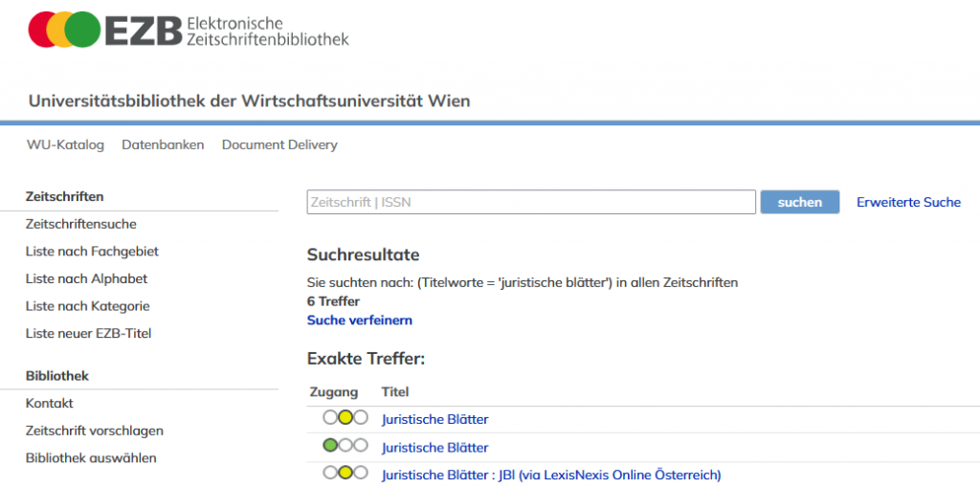Open Bibliothek auswählen link

(91, 457)
